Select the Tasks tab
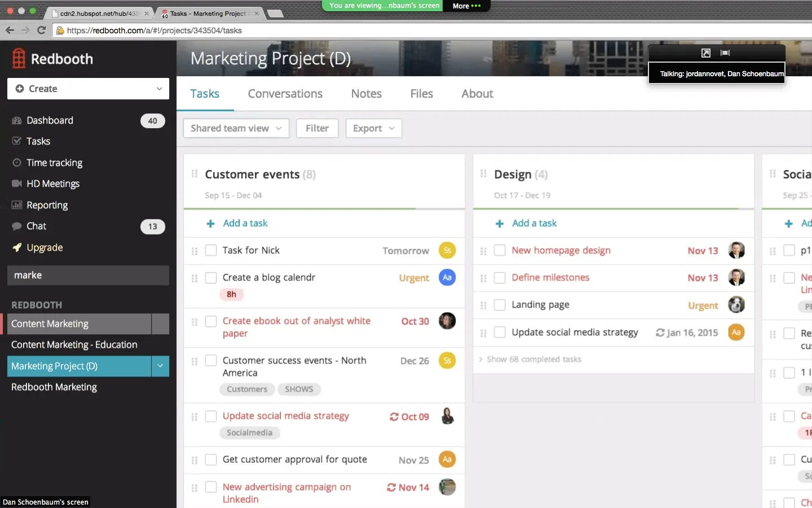This screenshot has height=508, width=812. pos(205,94)
